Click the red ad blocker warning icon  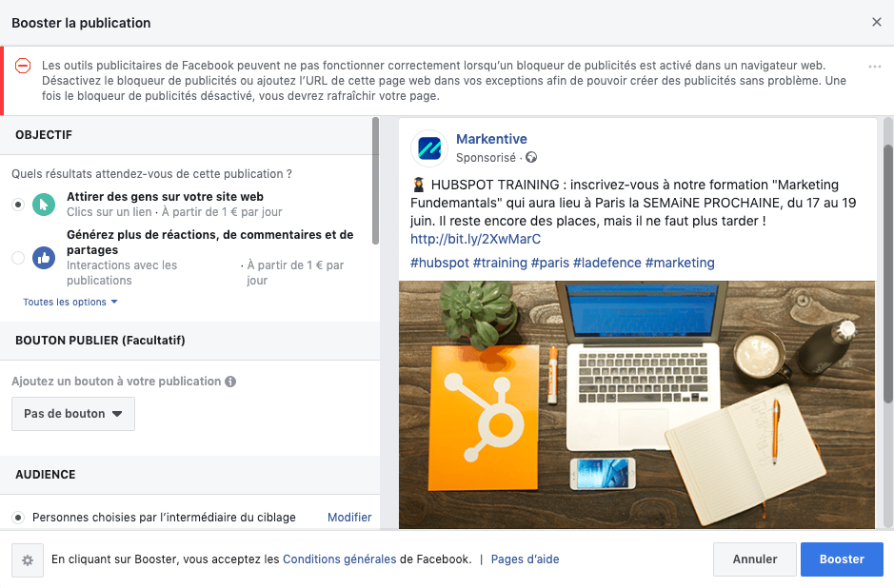pos(23,66)
